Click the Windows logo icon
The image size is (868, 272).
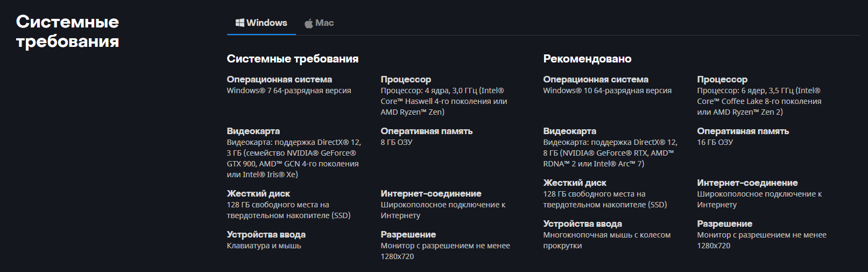pyautogui.click(x=240, y=23)
